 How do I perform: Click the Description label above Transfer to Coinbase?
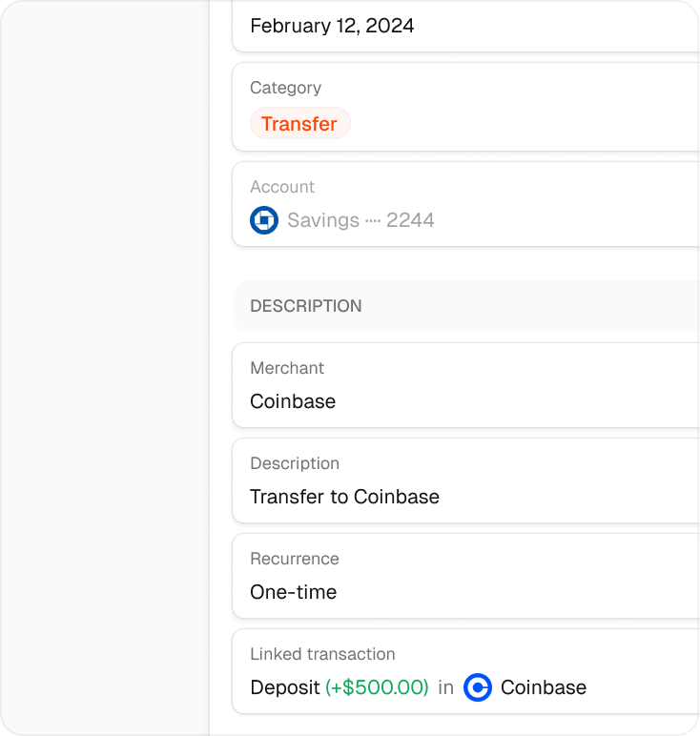[294, 463]
